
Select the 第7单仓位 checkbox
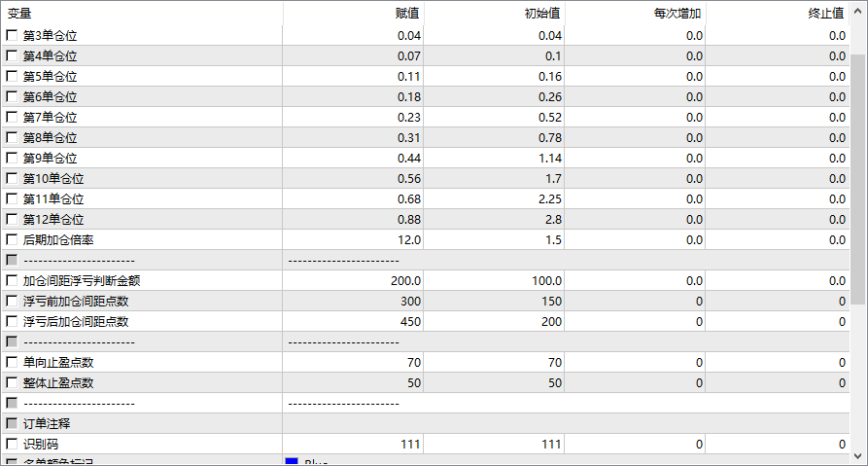tap(12, 118)
